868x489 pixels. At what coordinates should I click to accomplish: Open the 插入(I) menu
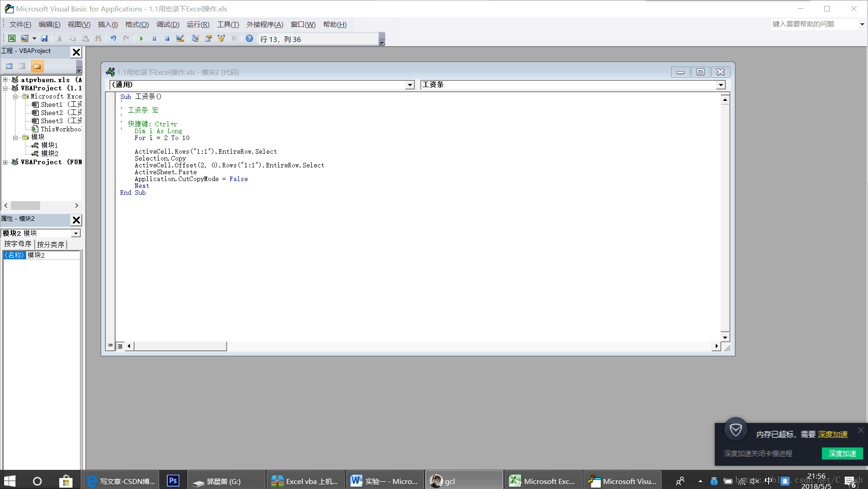[x=108, y=25]
